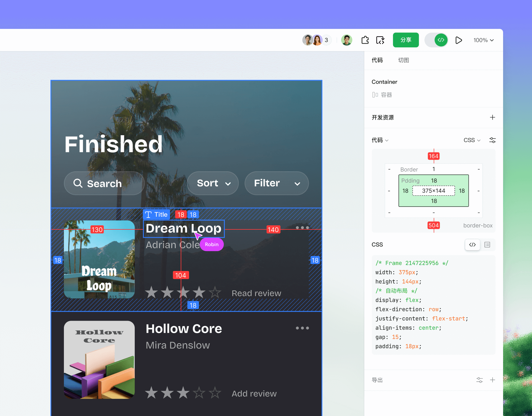
Task: Open code settings sliders icon
Action: coord(492,140)
